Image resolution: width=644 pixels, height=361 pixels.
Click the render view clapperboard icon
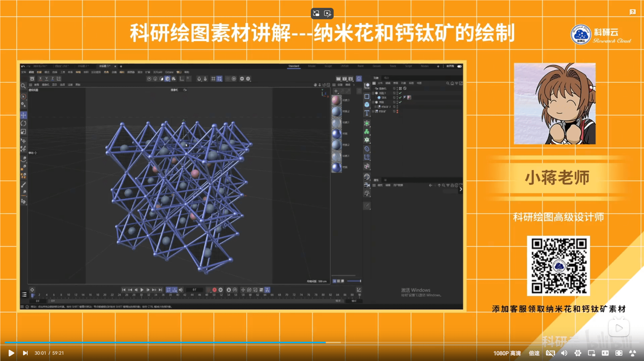(x=338, y=79)
